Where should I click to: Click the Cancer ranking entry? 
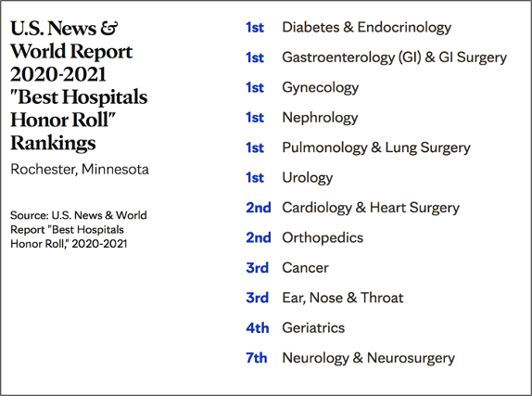pyautogui.click(x=305, y=268)
